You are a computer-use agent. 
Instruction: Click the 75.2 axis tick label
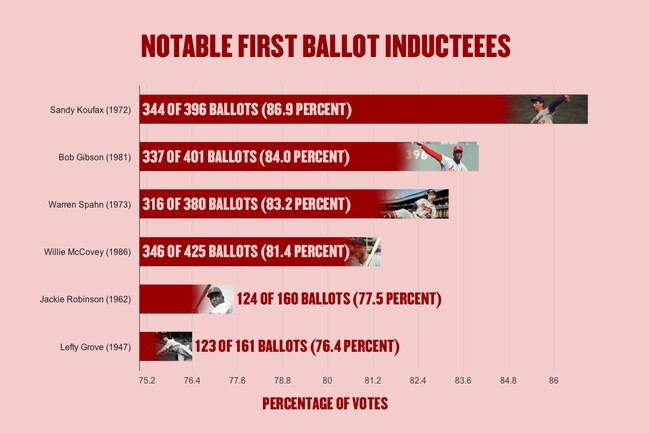(147, 380)
